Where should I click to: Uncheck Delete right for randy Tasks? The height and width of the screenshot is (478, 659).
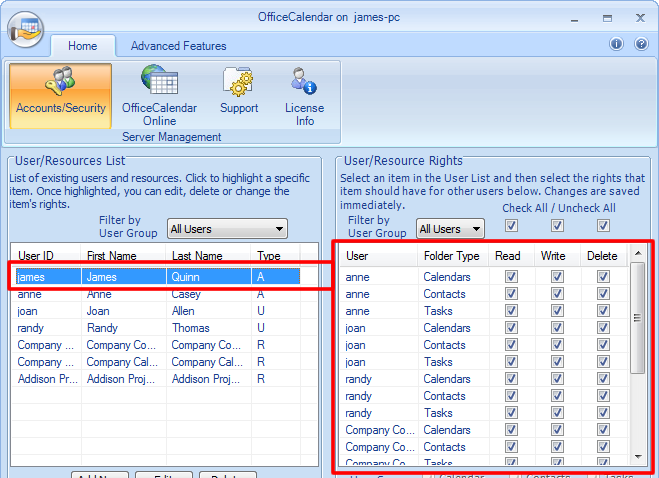tap(603, 413)
